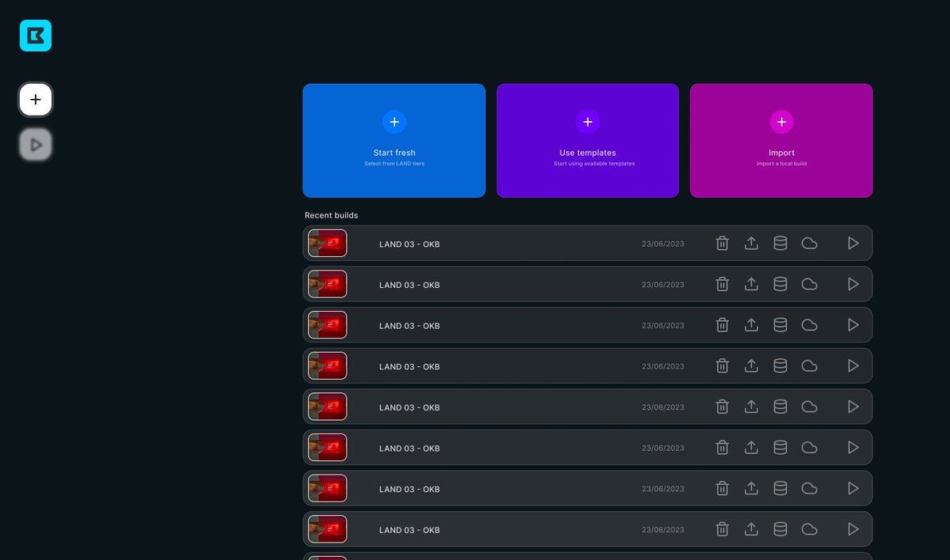Delete the first LAND 03 - OKB build

pyautogui.click(x=722, y=244)
